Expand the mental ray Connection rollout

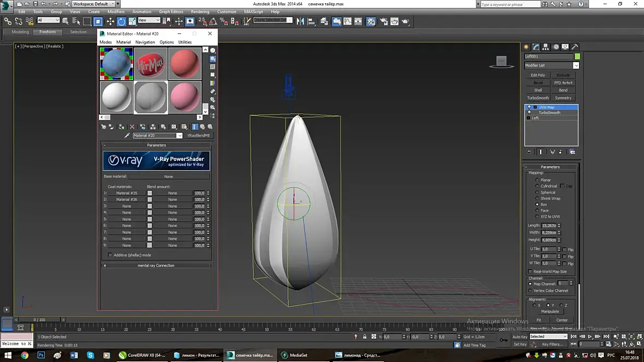[157, 266]
